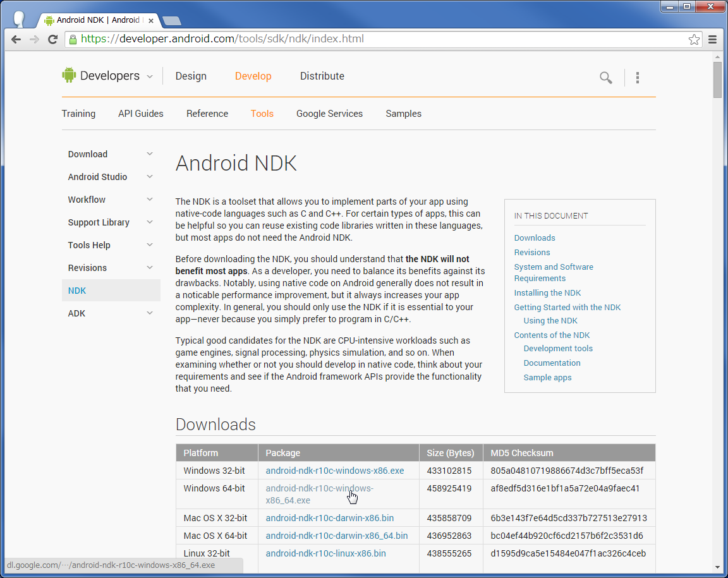
Task: Open the Distribute top navigation tab
Action: [x=322, y=76]
